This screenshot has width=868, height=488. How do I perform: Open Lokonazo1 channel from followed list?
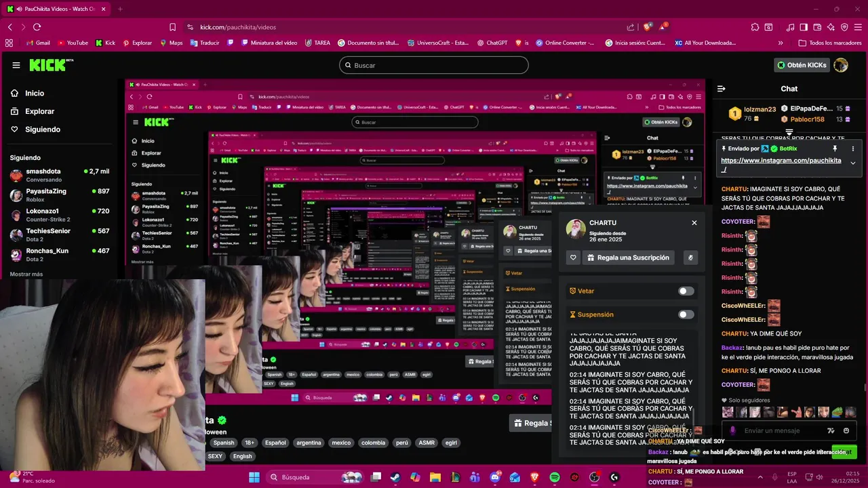59,215
